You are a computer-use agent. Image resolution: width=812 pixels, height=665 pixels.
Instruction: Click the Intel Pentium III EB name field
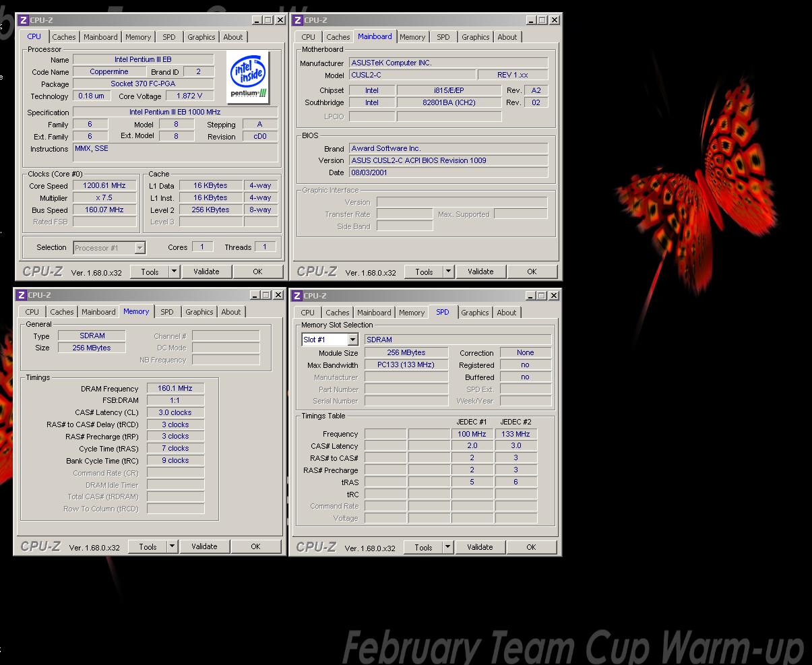point(143,59)
